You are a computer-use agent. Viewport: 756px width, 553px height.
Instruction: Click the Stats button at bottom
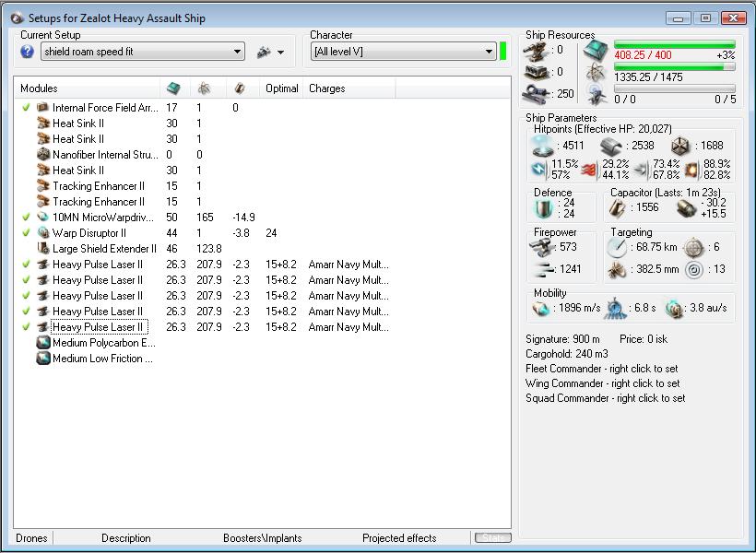[492, 538]
